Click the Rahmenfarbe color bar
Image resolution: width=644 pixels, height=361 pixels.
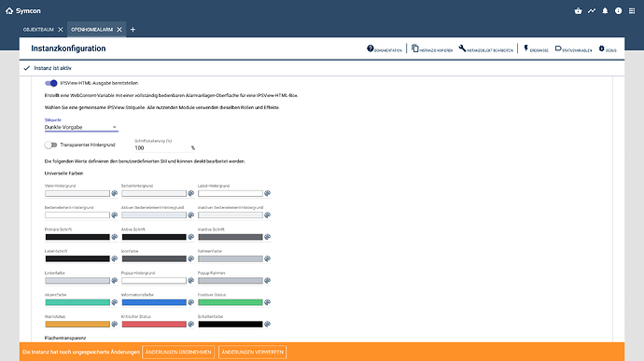coord(231,258)
